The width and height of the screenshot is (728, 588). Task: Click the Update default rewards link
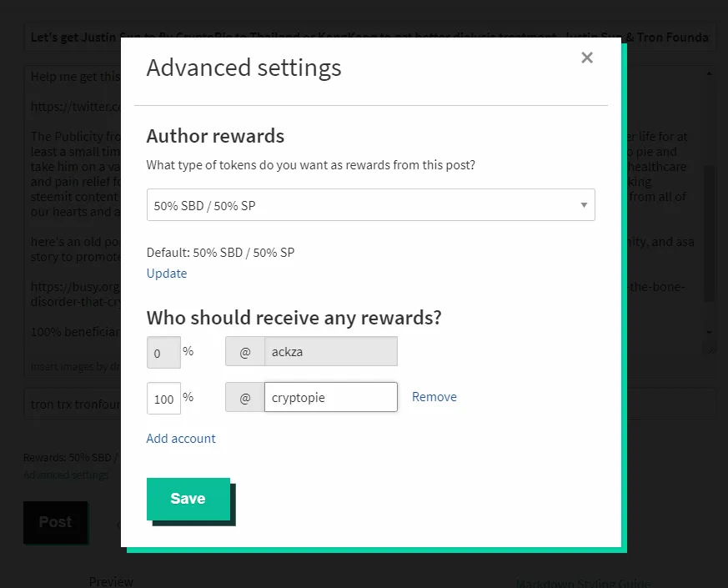coord(167,273)
